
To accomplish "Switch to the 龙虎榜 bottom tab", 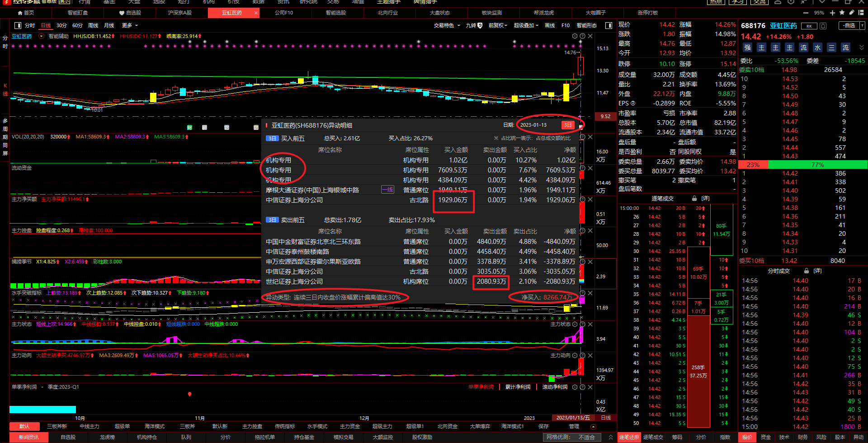I will [x=107, y=437].
